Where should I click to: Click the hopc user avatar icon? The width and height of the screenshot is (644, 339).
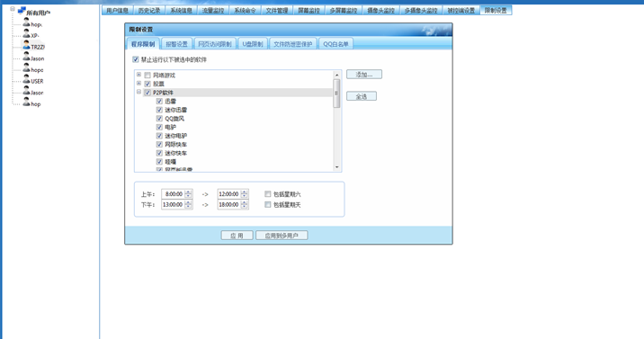[26, 68]
